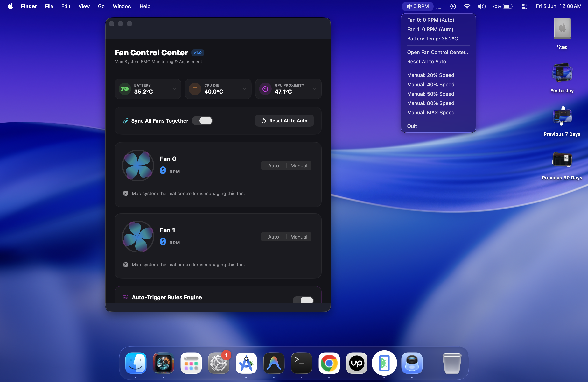This screenshot has height=382, width=588.
Task: Toggle Auto-Trigger Rules Engine switch
Action: point(303,300)
